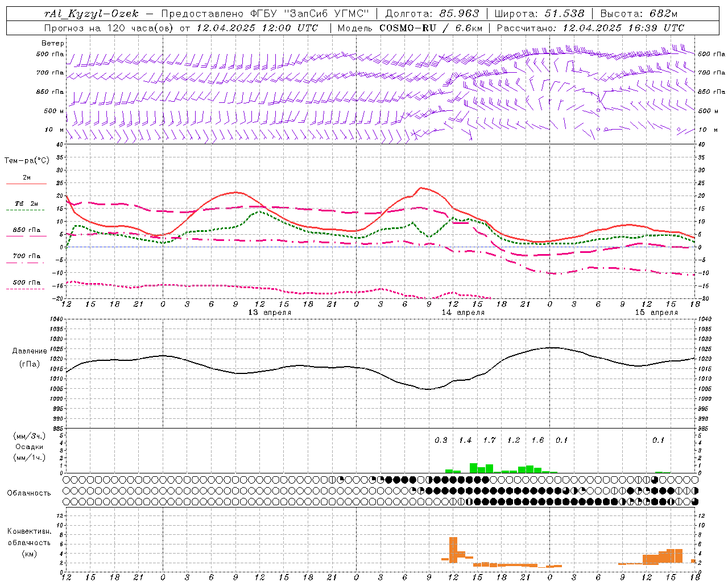Select the "Тем-ра(°C)" temperature axis label
The height and width of the screenshot is (582, 728).
pos(27,161)
